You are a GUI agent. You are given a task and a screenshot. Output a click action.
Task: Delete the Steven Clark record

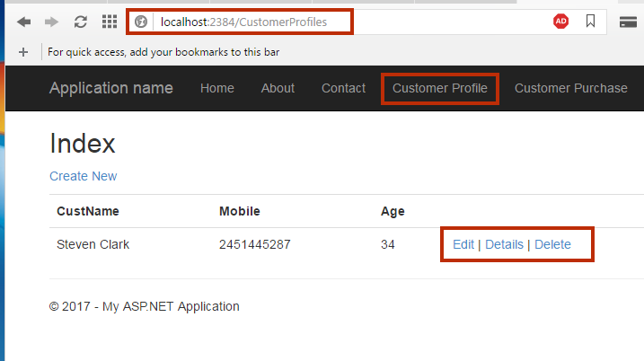coord(552,244)
